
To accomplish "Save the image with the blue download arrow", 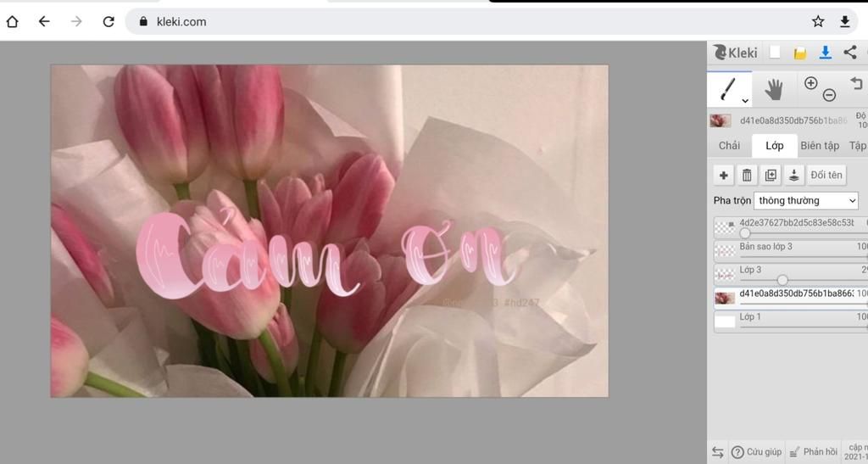I will point(826,52).
